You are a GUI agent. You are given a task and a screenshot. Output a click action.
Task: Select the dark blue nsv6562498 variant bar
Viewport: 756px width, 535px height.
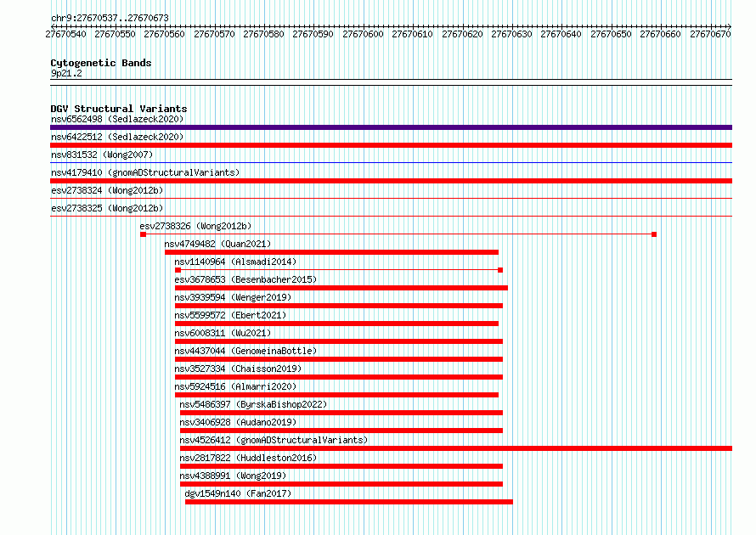pyautogui.click(x=391, y=127)
